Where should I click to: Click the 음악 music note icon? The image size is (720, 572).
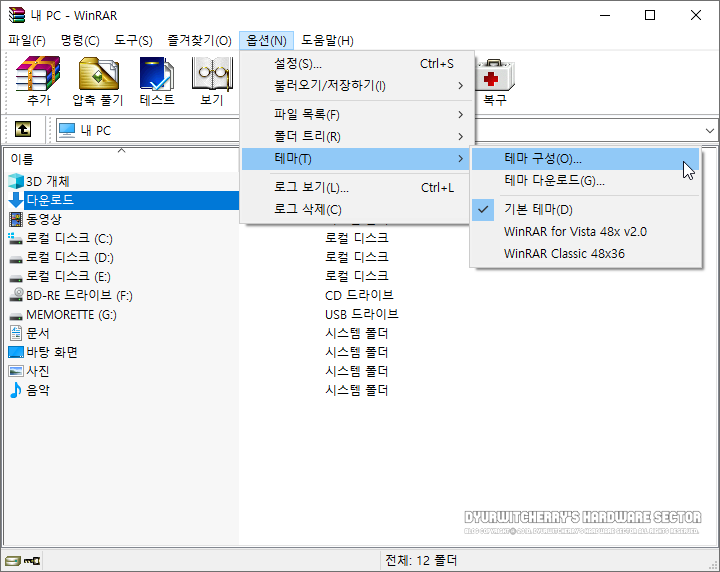16,390
